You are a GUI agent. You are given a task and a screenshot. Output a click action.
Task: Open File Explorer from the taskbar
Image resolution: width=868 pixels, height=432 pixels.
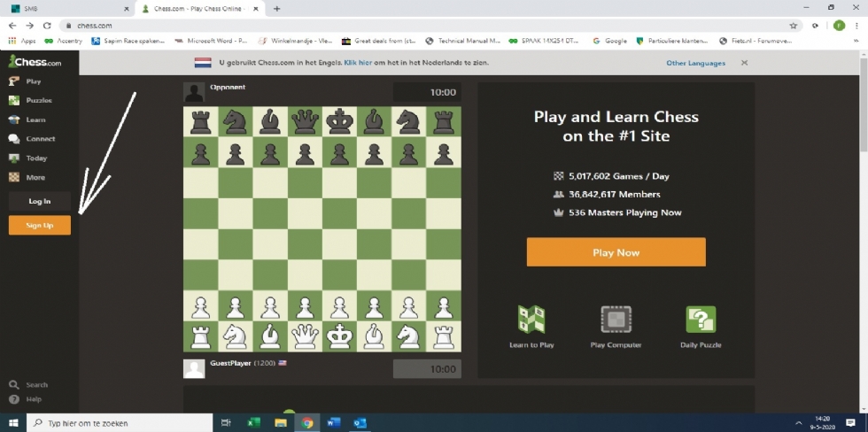[280, 423]
